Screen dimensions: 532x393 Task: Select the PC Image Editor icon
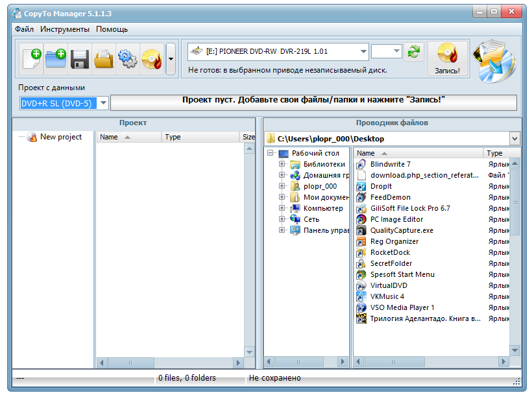click(361, 219)
